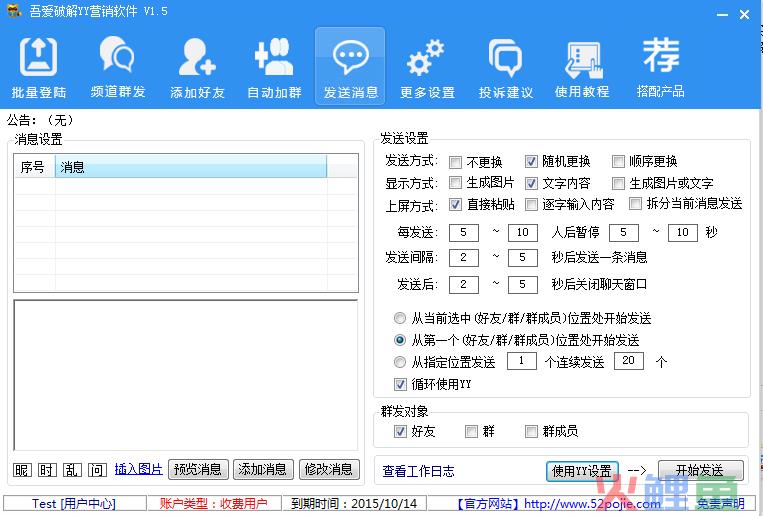Select 从当前选中位置处开始发送 radio option
Viewport: 763px width, 516px height.
[400, 318]
